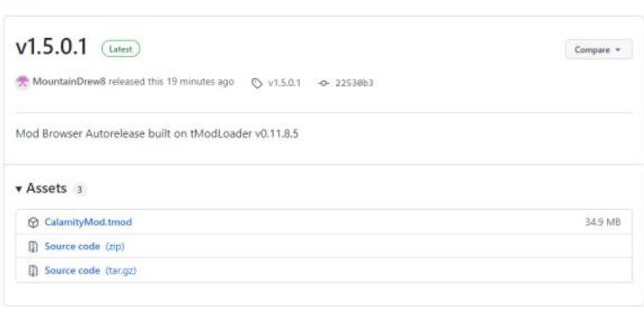Click the package icon for CalamityMod.tmod
The width and height of the screenshot is (644, 325).
click(33, 222)
